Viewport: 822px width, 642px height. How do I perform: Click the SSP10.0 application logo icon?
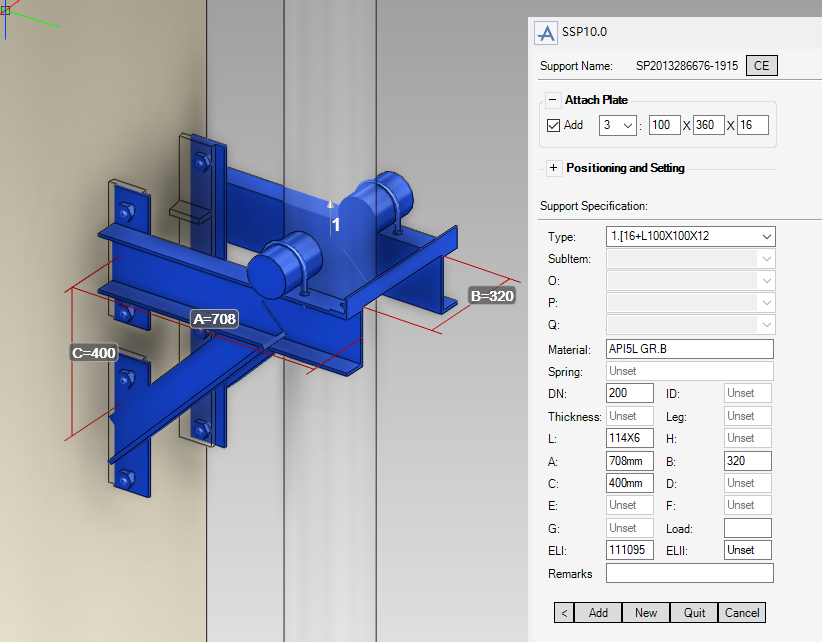(546, 32)
